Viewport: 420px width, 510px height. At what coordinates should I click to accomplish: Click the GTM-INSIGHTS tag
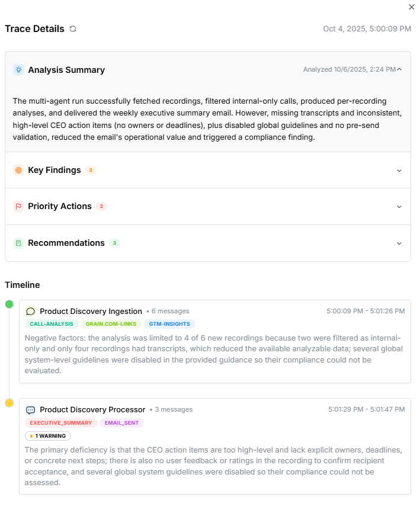pyautogui.click(x=169, y=324)
